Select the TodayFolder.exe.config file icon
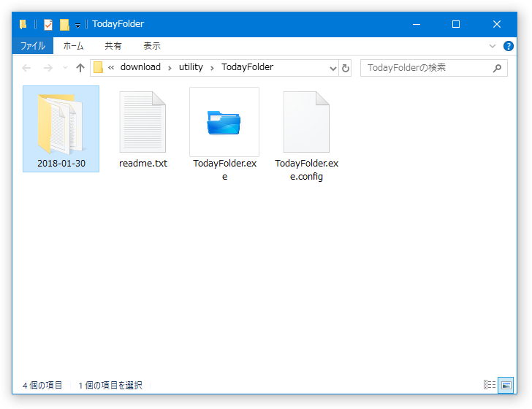 click(x=306, y=122)
